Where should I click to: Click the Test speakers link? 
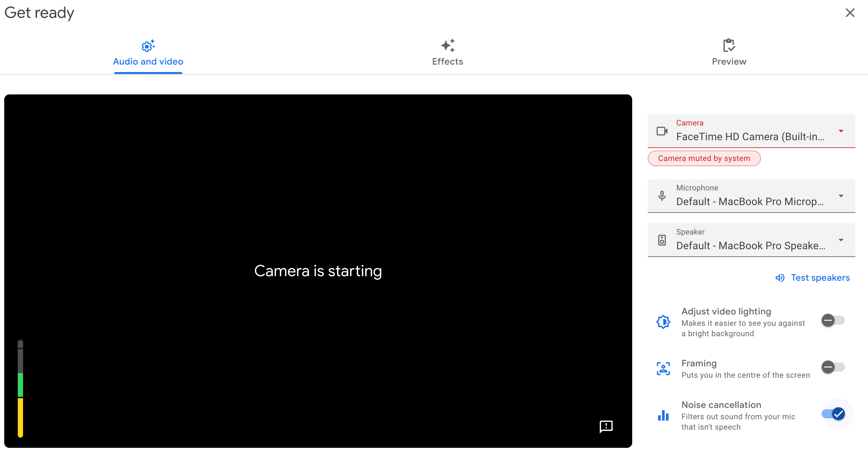click(x=820, y=277)
